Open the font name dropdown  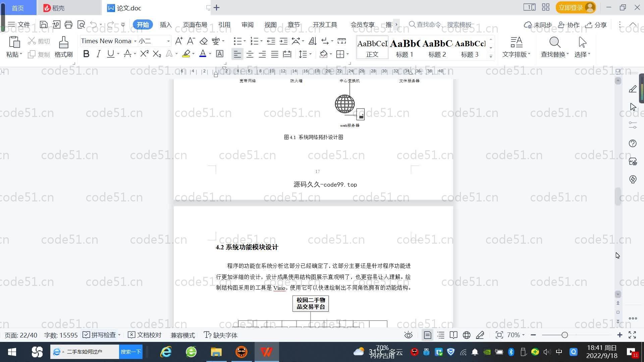[x=135, y=41]
